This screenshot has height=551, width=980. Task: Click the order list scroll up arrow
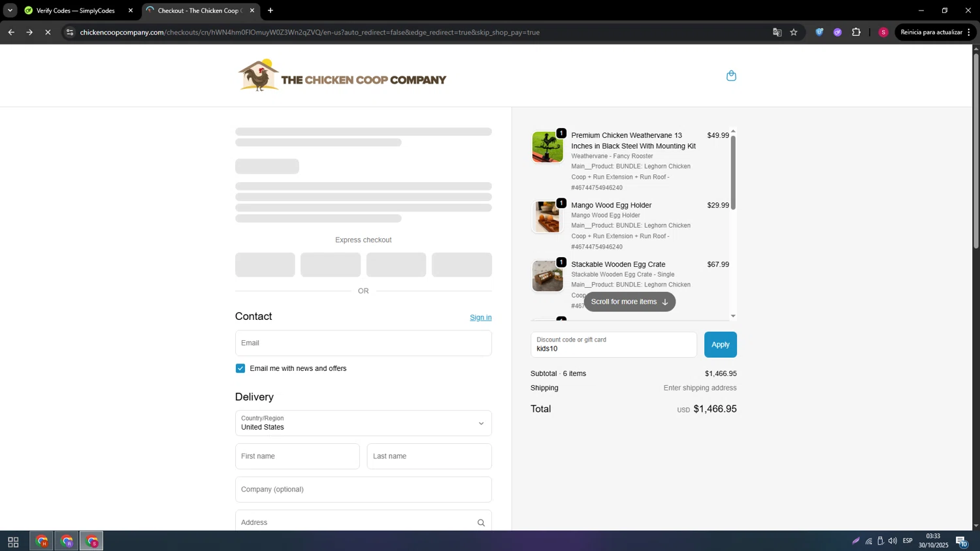click(733, 131)
